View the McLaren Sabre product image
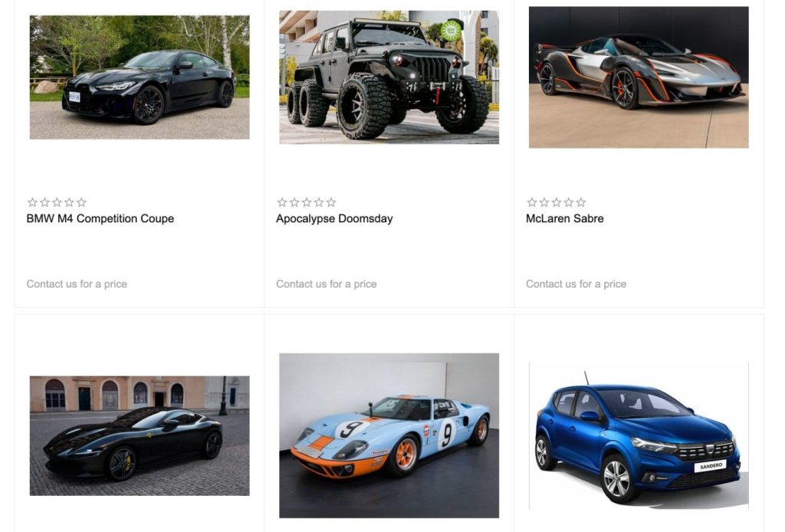 639,77
